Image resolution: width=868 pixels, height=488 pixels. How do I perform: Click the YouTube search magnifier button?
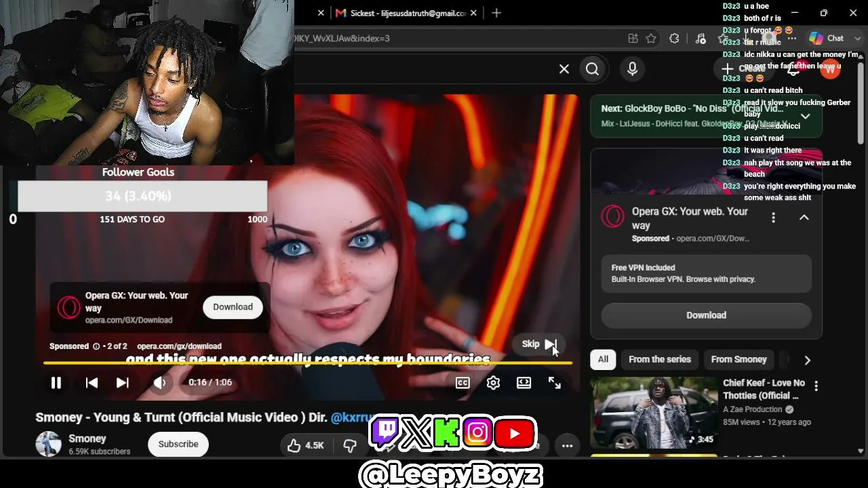[592, 69]
